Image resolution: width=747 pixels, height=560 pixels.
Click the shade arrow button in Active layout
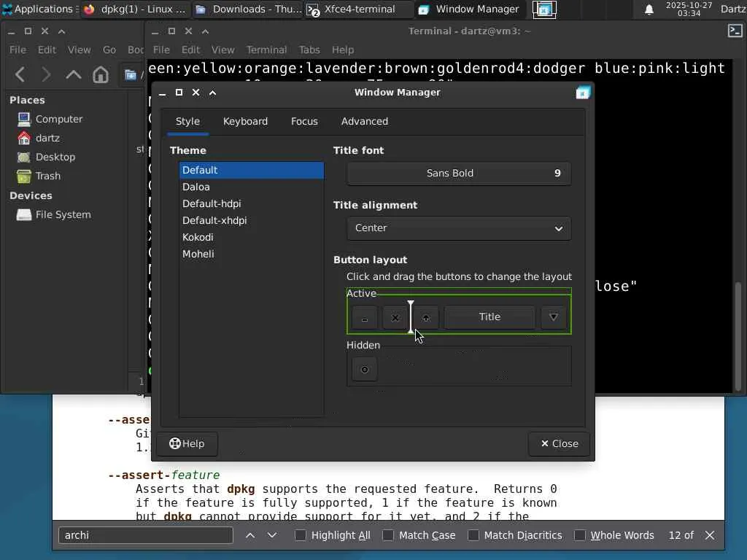click(426, 317)
